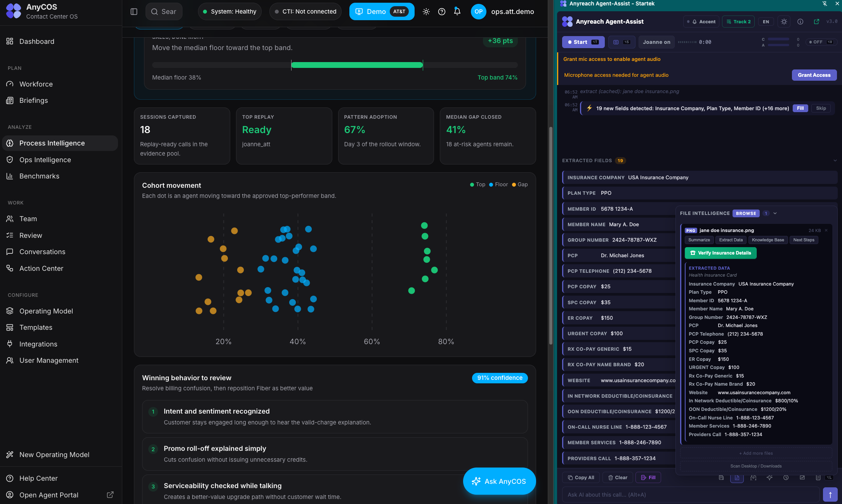This screenshot has height=504, width=842.
Task: Focus the Ask AI about this call field
Action: (691, 495)
